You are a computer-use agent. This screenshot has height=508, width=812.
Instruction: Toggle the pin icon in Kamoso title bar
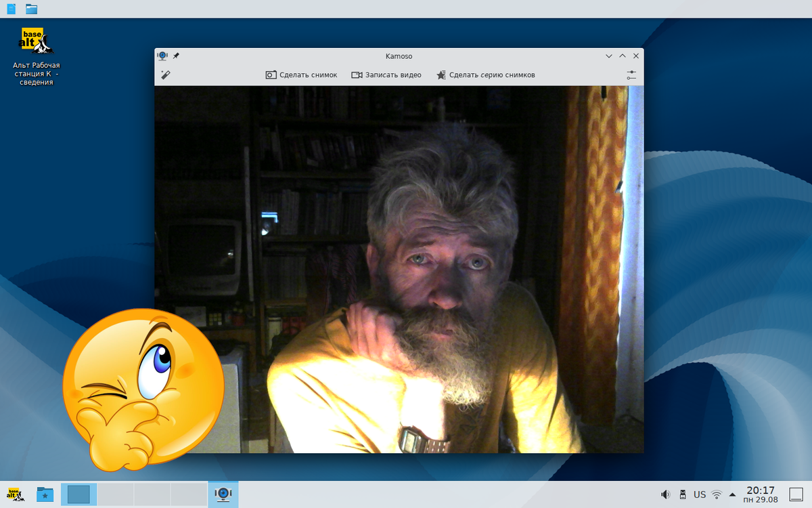pyautogui.click(x=177, y=56)
